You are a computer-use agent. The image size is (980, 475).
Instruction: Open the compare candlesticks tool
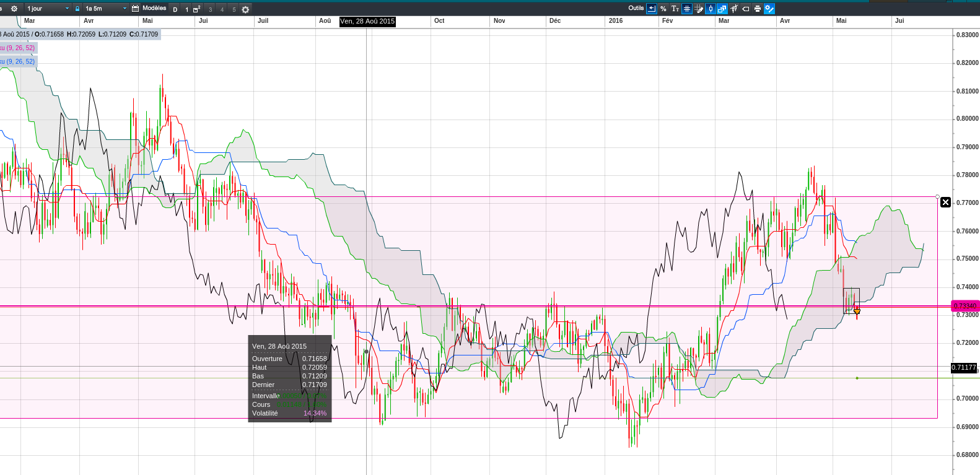click(734, 9)
